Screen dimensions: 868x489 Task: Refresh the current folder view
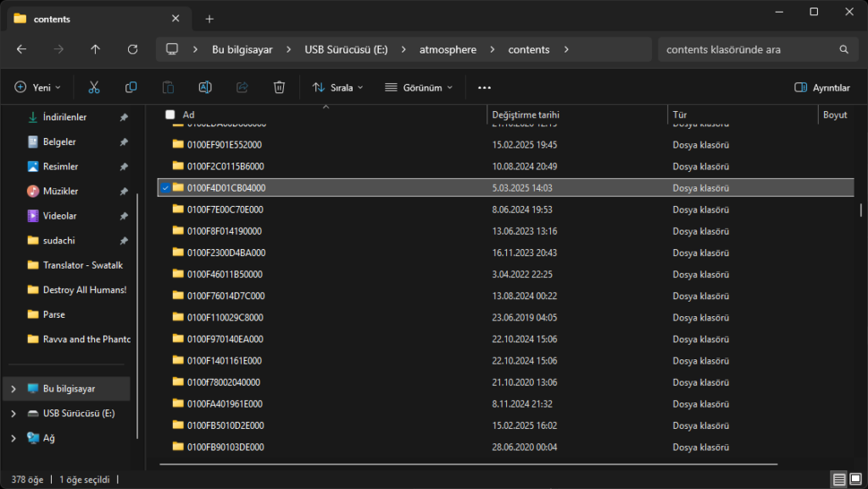[132, 50]
